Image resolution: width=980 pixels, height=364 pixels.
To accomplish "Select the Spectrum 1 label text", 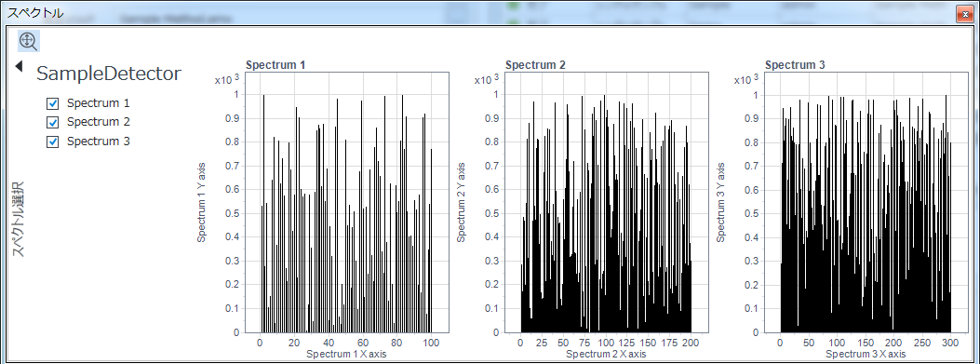I will pyautogui.click(x=98, y=103).
